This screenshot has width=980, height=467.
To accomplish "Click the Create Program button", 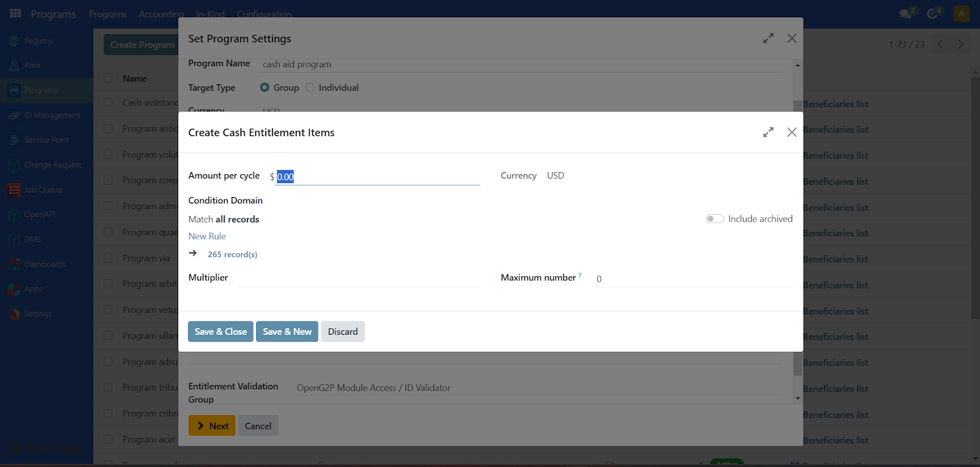I will (x=141, y=45).
